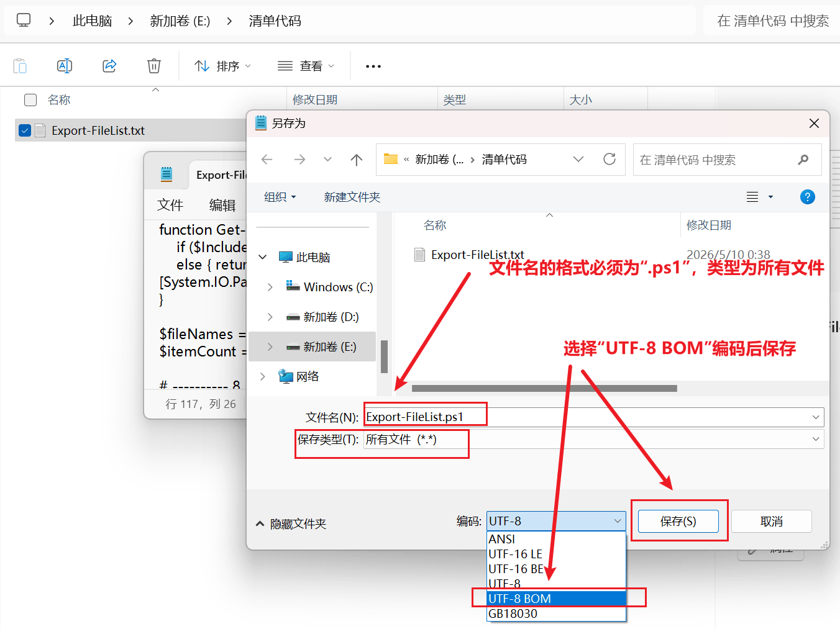Open recent locations dropdown arrow in dialog
Image resolution: width=840 pixels, height=634 pixels.
(327, 160)
